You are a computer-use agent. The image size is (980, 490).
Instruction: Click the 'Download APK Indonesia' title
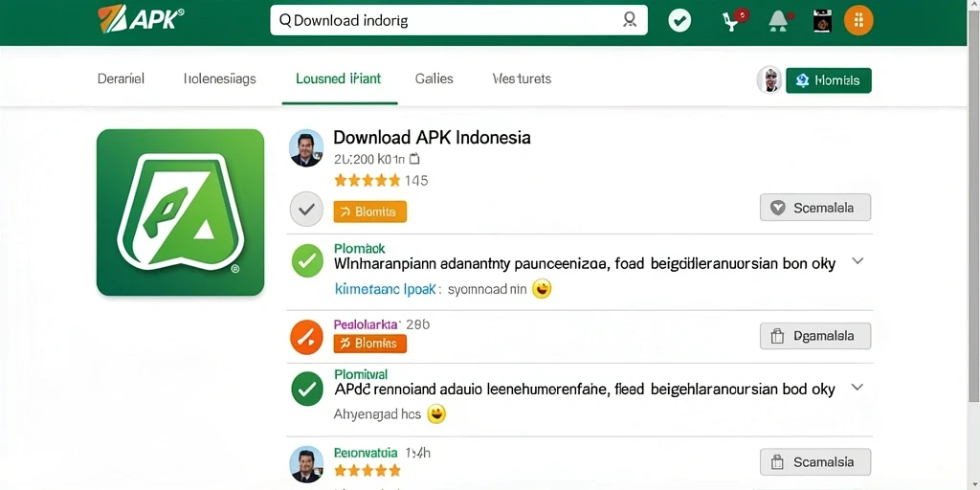432,137
